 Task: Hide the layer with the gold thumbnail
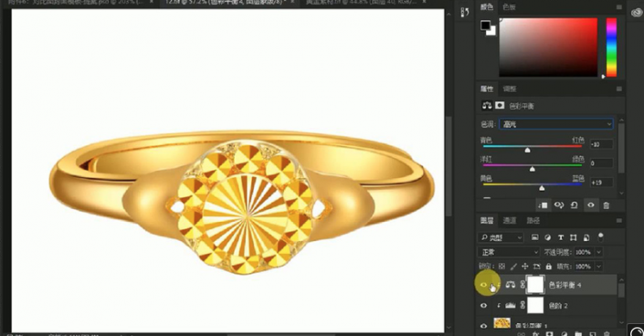pos(483,325)
